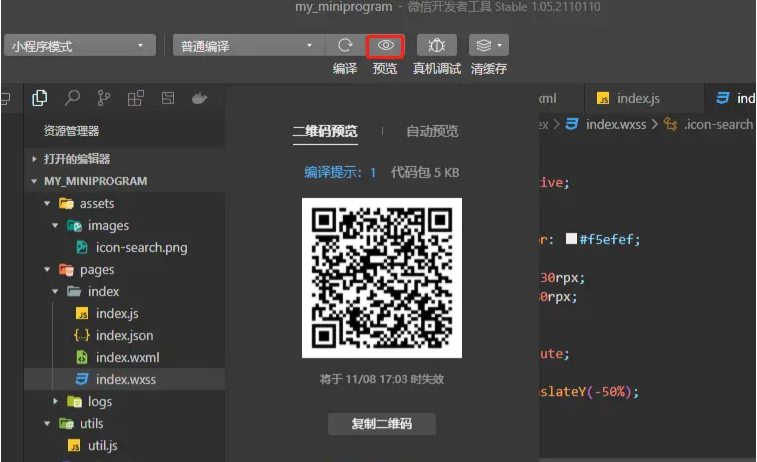This screenshot has width=757, height=462.
Task: Click the clear cache layers icon
Action: point(484,45)
